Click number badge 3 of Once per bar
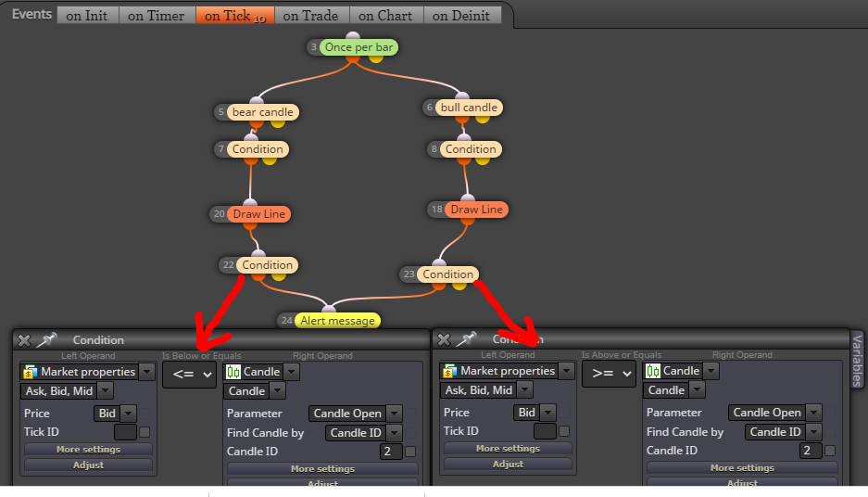 point(314,47)
